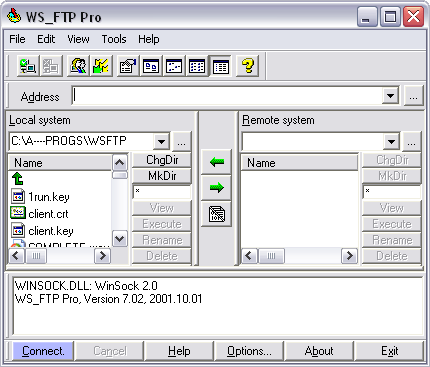The height and width of the screenshot is (367, 430).
Task: Click the Connect toolbar icon
Action: (x=28, y=66)
